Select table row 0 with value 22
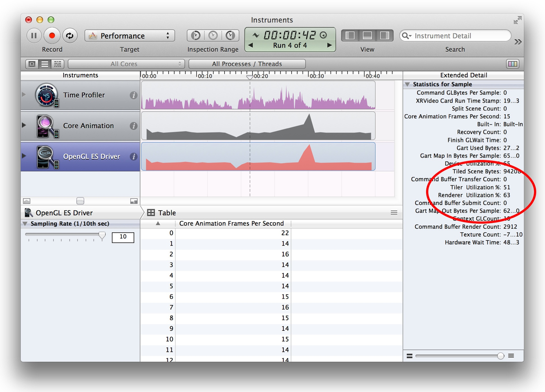Image resolution: width=545 pixels, height=392 pixels. pos(271,233)
